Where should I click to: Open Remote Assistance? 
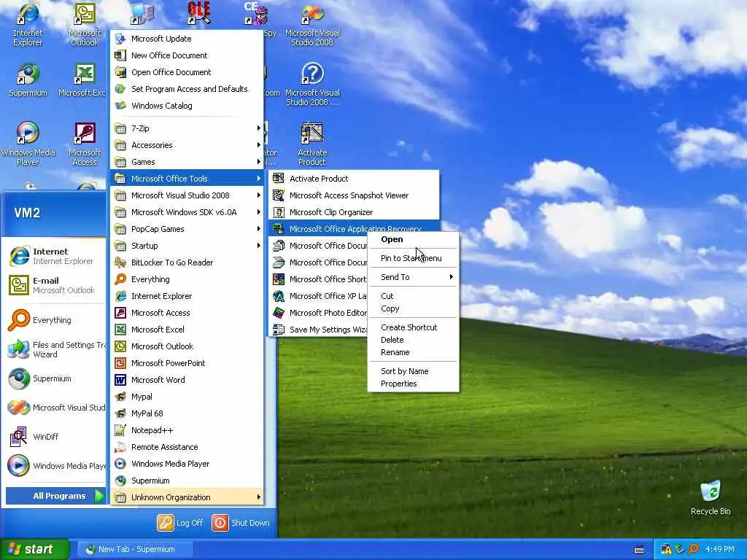tap(187, 447)
